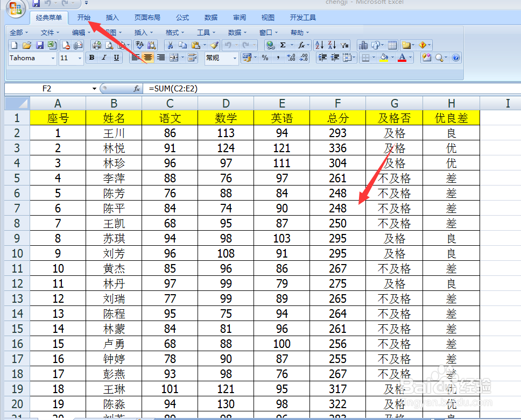Click the 总分 header cell
This screenshot has height=420, width=521.
point(337,118)
